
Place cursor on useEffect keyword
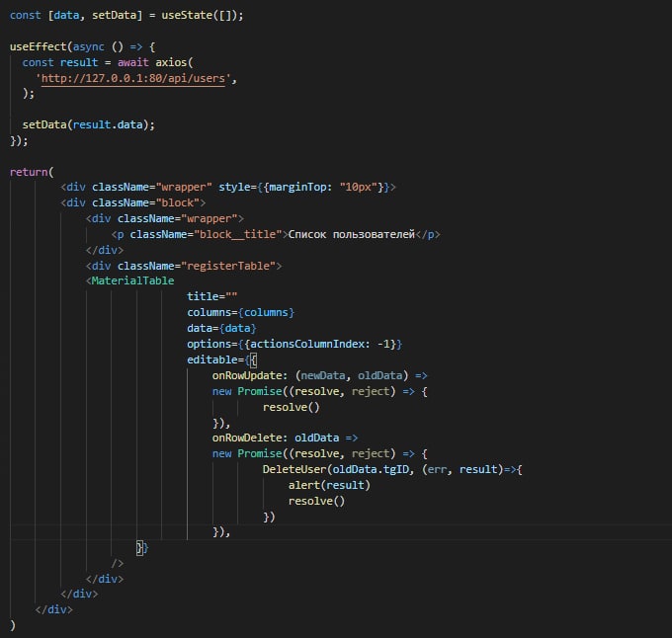click(x=38, y=46)
